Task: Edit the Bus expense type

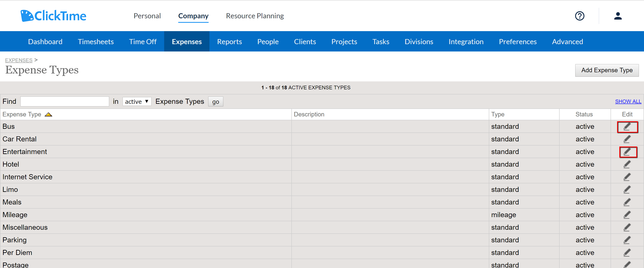Action: (x=627, y=127)
